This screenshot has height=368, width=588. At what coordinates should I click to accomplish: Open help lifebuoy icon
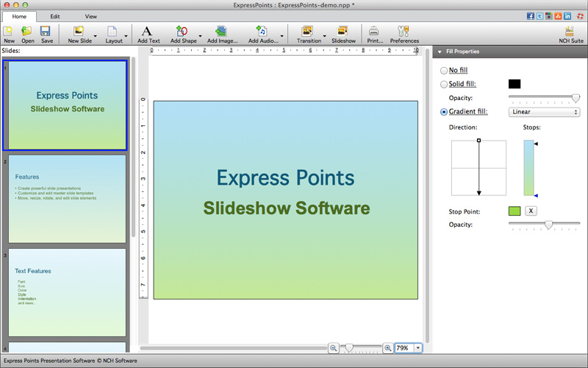click(x=580, y=16)
